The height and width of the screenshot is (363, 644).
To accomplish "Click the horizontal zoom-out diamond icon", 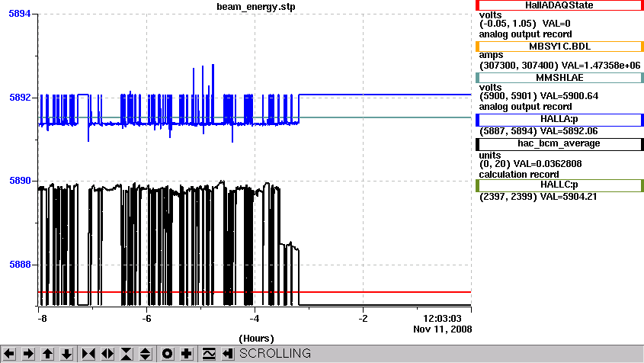I will point(107,354).
